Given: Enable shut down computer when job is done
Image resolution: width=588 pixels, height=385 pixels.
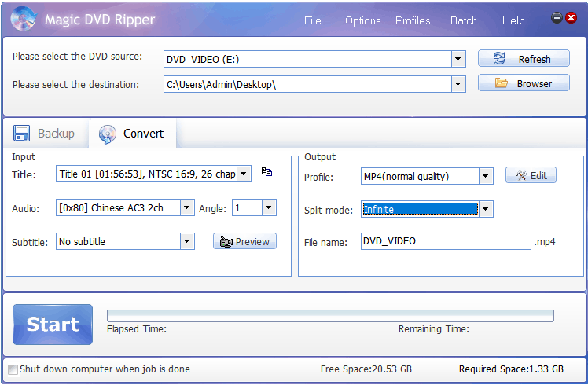Looking at the screenshot, I should [13, 369].
